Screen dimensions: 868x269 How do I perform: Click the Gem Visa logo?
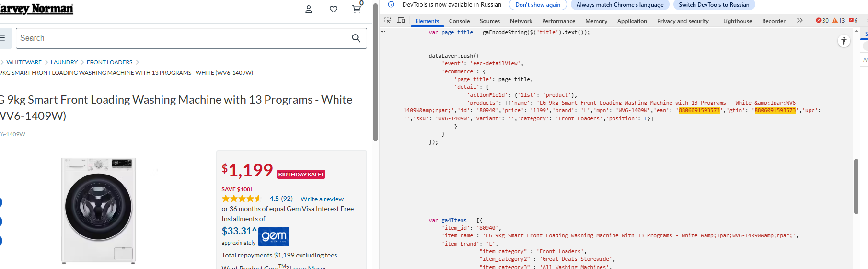click(274, 236)
